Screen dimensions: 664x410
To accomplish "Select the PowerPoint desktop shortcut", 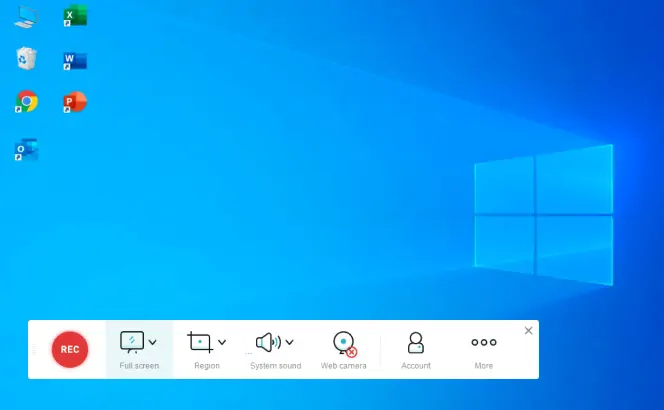I will pyautogui.click(x=75, y=102).
